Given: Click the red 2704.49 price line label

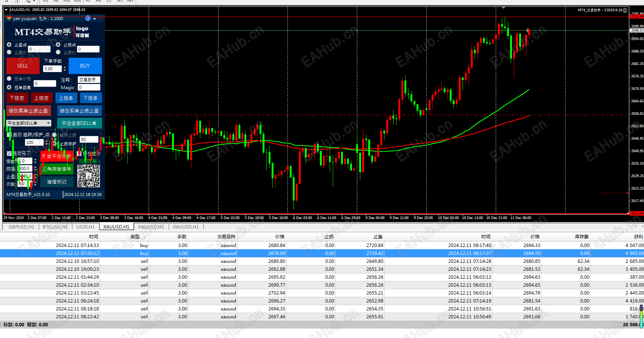Looking at the screenshot, I should click(x=637, y=17).
